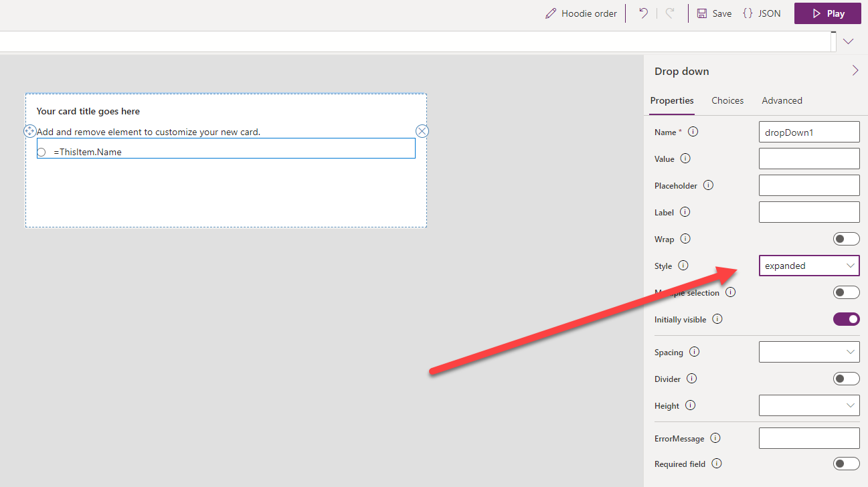Switch to the Choices tab
Image resolution: width=868 pixels, height=487 pixels.
(727, 100)
